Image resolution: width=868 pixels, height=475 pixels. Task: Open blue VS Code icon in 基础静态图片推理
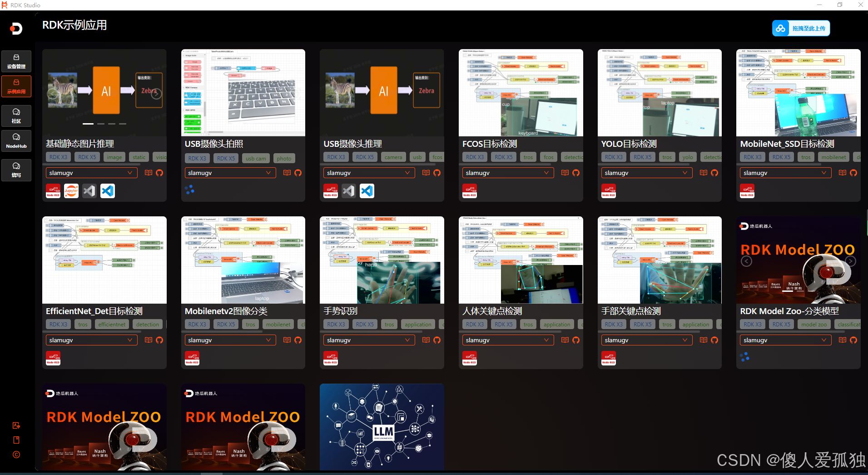(108, 191)
